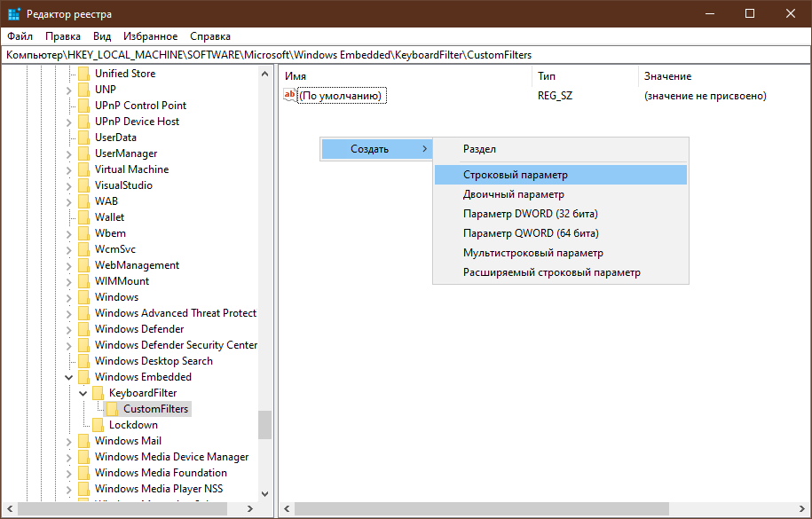The width and height of the screenshot is (812, 519).
Task: Select the Windows Desktop Search key
Action: [x=154, y=361]
